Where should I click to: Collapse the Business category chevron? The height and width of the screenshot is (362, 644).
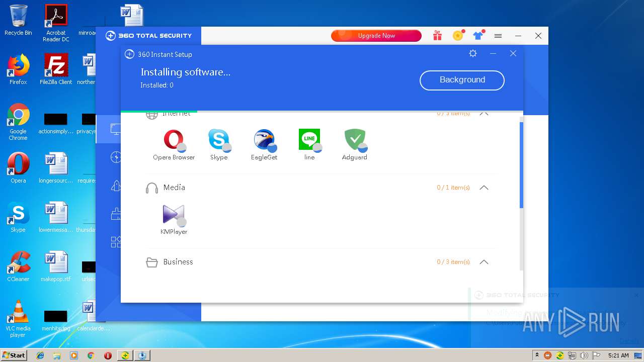click(484, 262)
